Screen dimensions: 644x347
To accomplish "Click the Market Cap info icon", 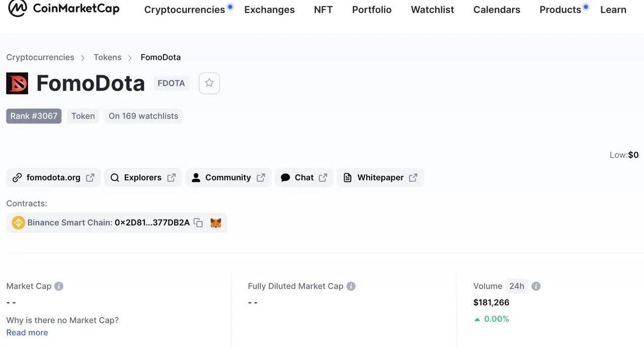I will (59, 286).
